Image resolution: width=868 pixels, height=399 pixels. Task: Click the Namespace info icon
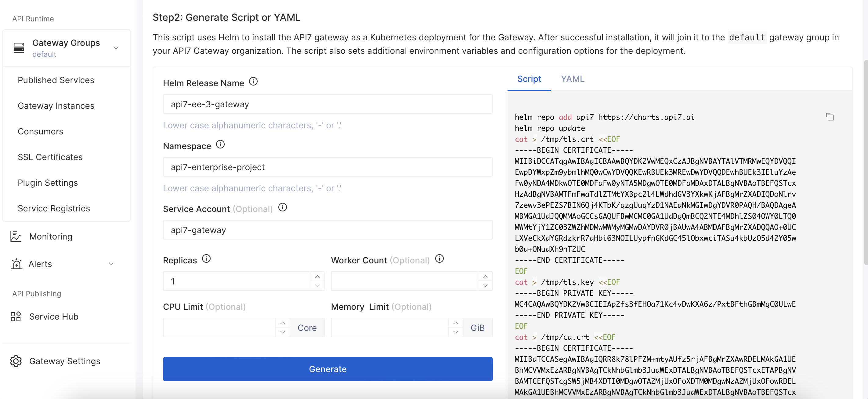220,145
